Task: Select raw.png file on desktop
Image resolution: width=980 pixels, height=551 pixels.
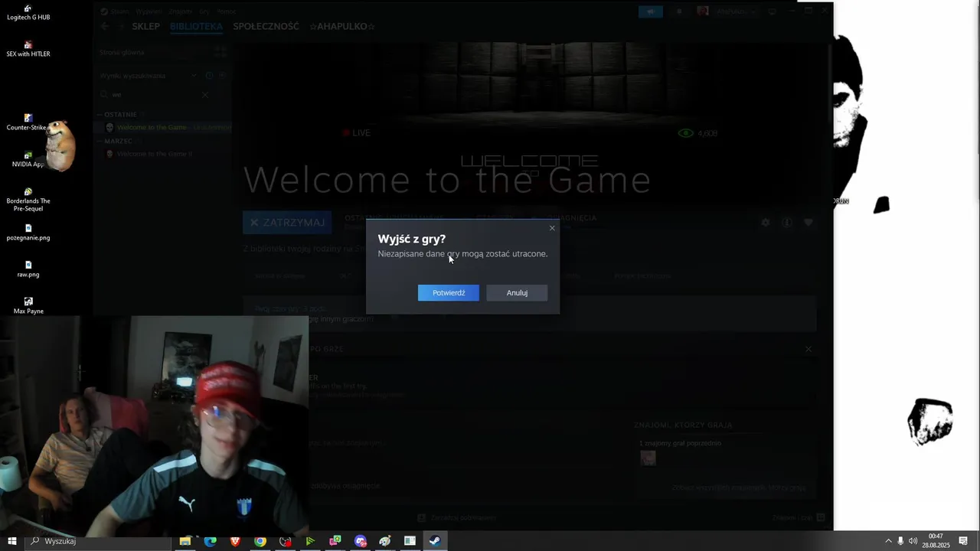Action: click(28, 269)
